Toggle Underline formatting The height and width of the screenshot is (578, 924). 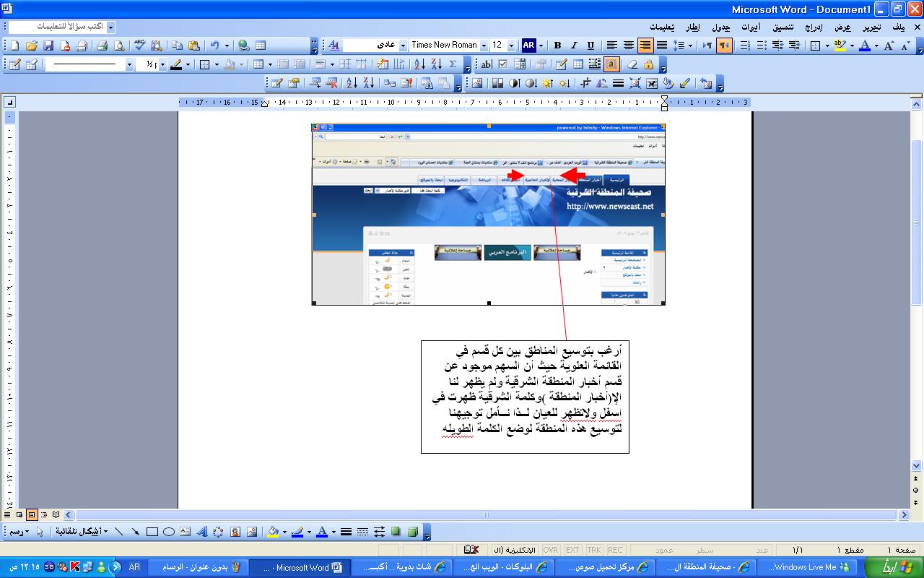click(x=590, y=46)
